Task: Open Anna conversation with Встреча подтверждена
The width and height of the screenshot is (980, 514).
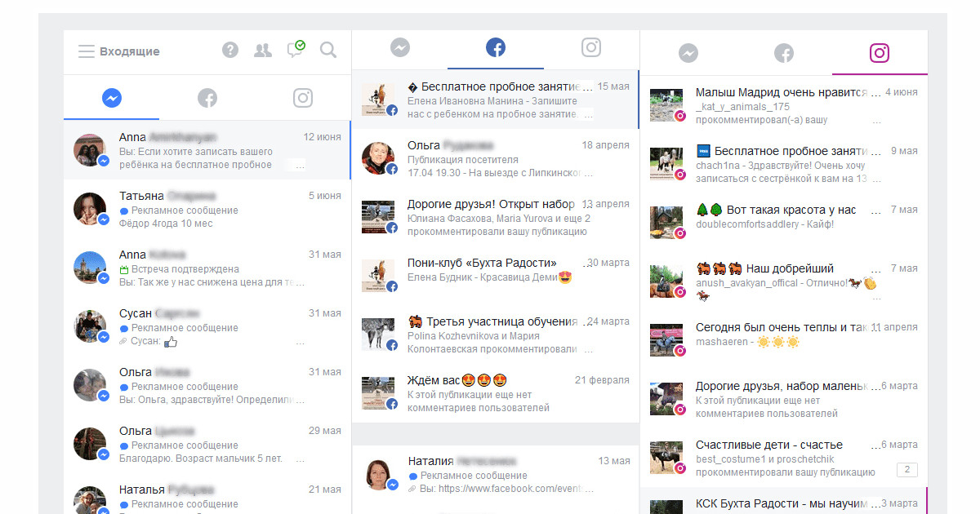Action: 207,268
